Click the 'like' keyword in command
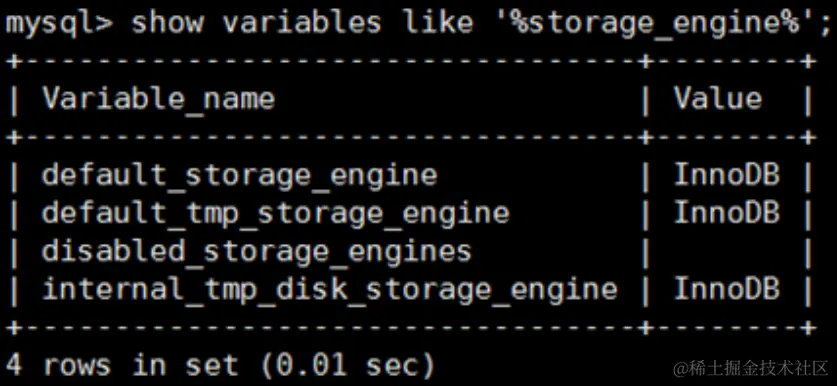 437,22
